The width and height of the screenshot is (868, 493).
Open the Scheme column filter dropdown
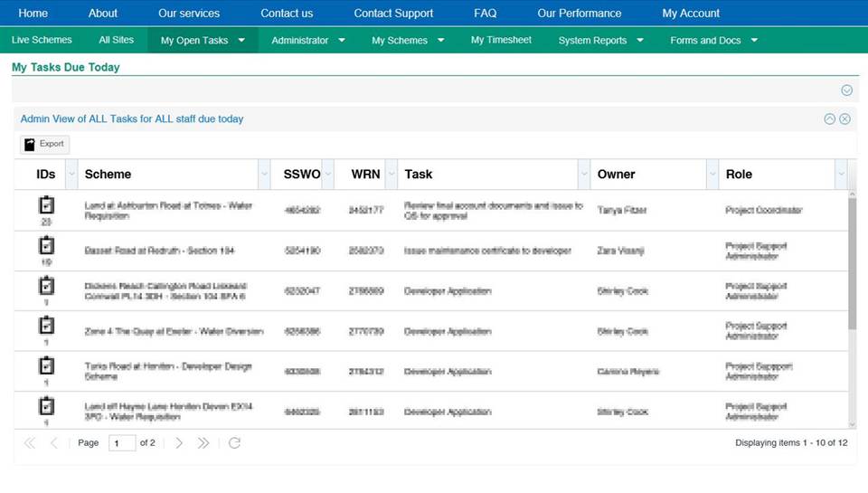tap(264, 175)
